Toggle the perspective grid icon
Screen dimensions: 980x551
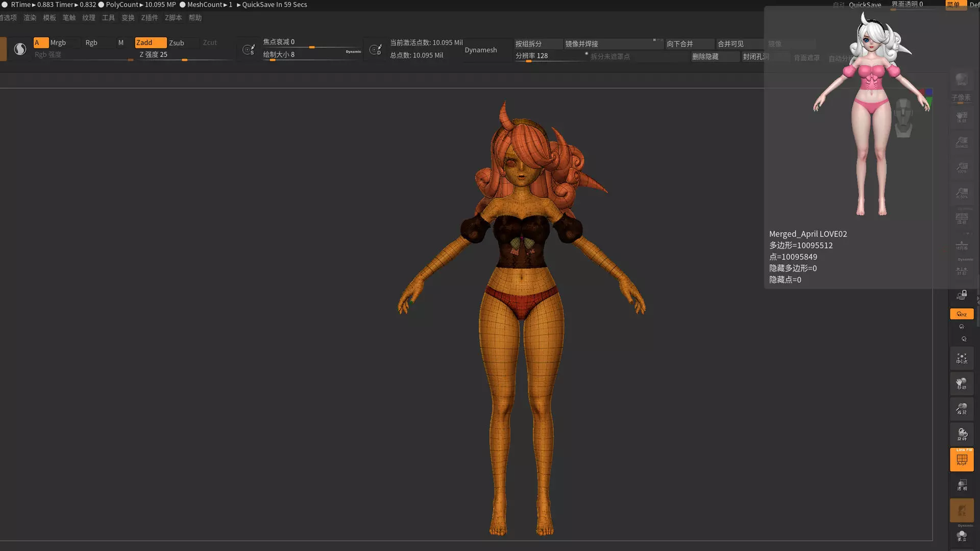(962, 218)
